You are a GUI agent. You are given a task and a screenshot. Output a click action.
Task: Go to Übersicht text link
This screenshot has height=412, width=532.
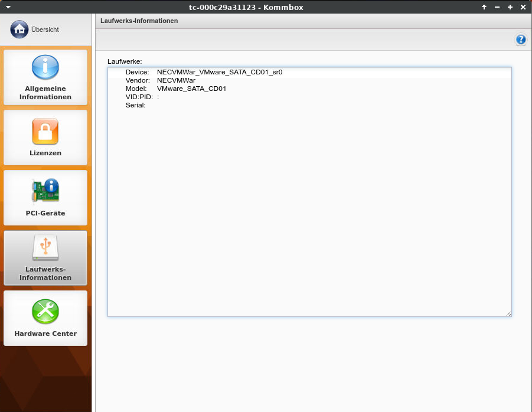tap(45, 29)
